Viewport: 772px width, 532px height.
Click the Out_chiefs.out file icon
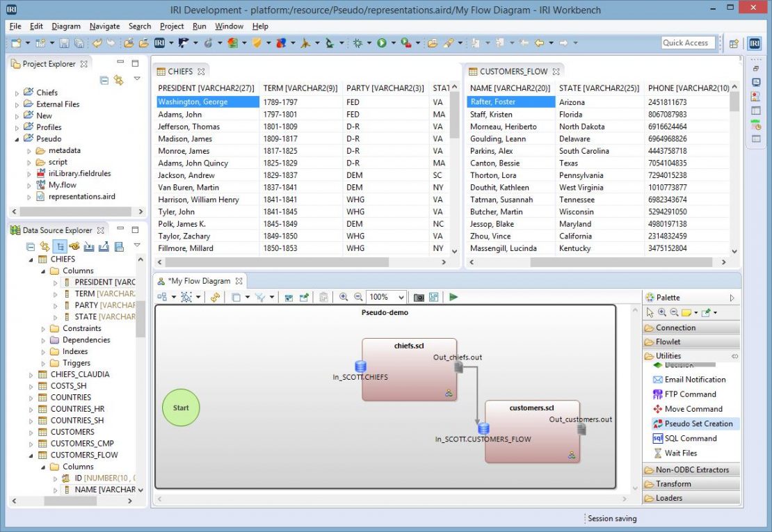[x=458, y=367]
